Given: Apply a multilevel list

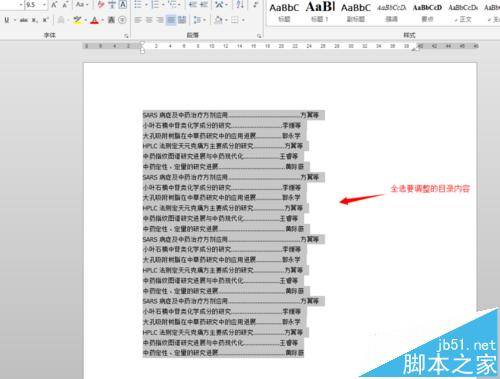Looking at the screenshot, I should coord(172,5).
